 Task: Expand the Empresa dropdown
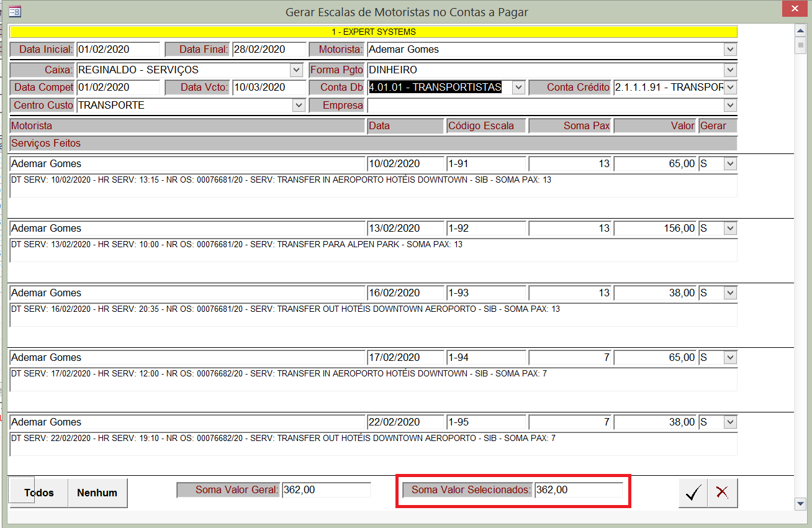tap(730, 106)
